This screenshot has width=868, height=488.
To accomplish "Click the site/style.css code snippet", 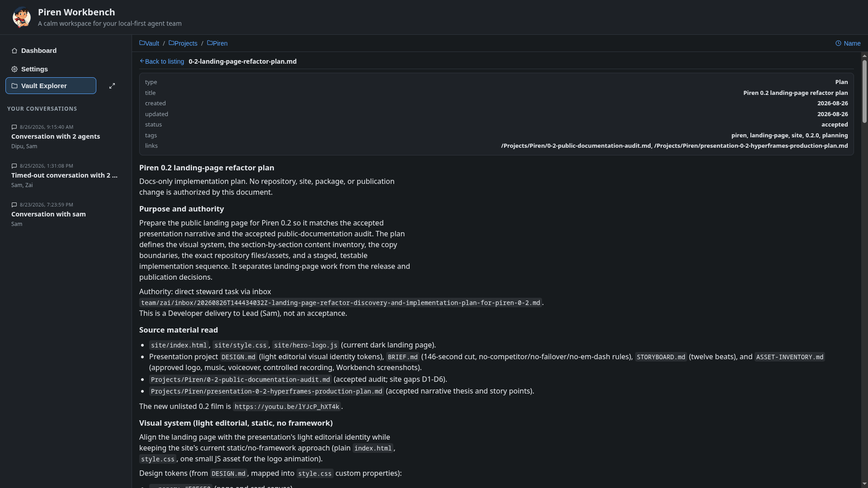I will coord(241,345).
